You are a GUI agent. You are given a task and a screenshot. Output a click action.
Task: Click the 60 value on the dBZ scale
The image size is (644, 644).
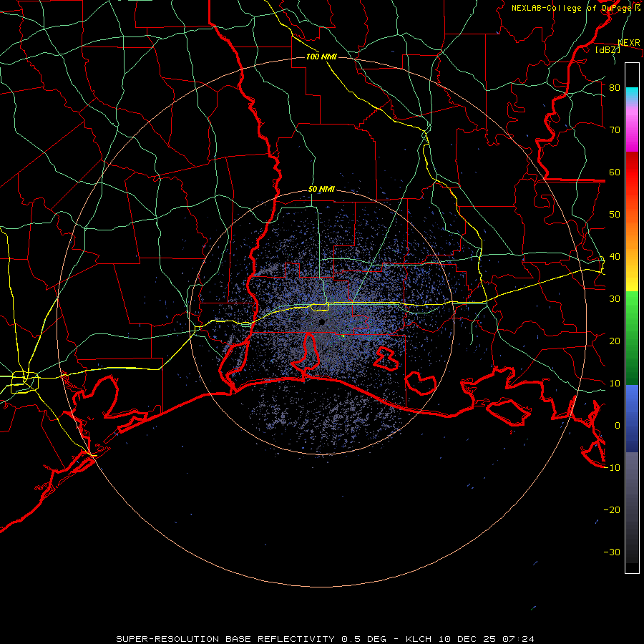pos(615,172)
